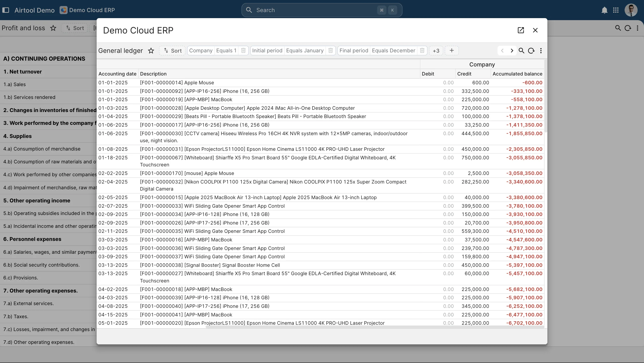Select the F001-00000041 MacBook entry

320,315
